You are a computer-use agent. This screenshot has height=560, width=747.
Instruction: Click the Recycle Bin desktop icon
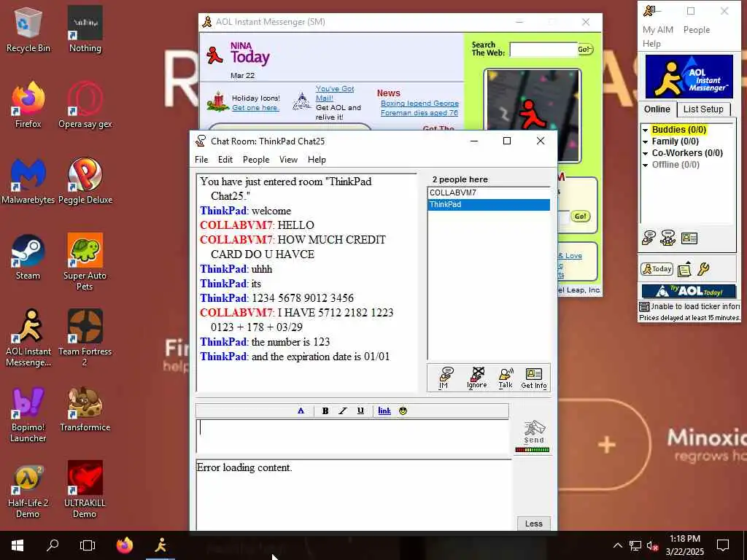(28, 28)
